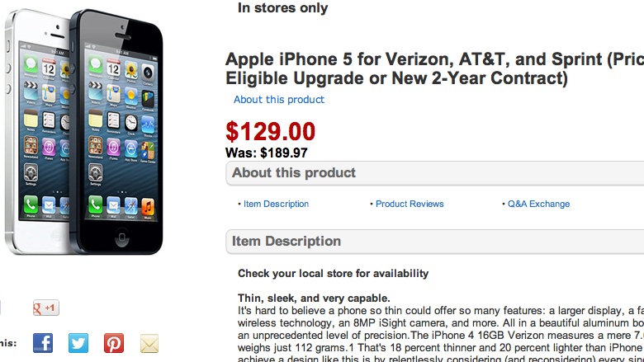Click 'Check your local store for availability' text
Viewport: 644px width, 362px height.
coord(333,274)
